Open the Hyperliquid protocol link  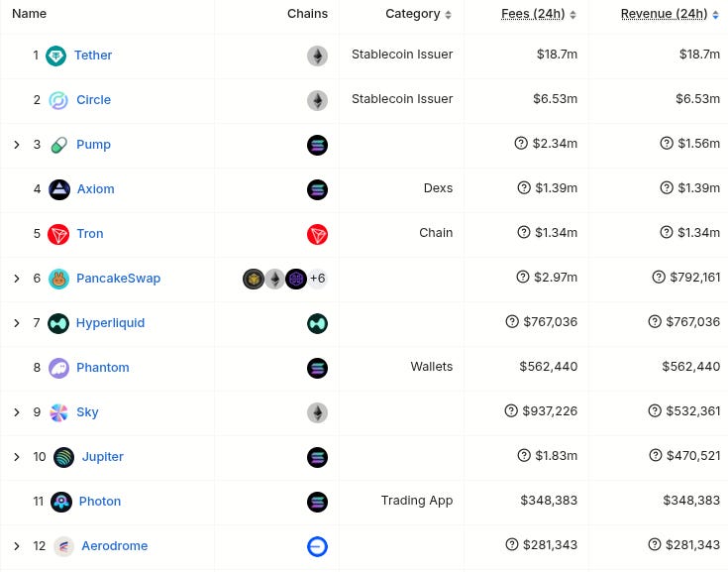tap(111, 323)
